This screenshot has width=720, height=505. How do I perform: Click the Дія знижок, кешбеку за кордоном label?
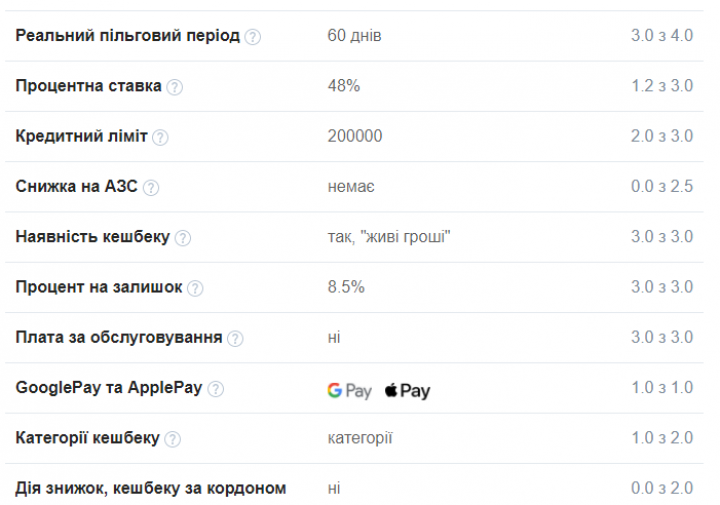click(151, 488)
